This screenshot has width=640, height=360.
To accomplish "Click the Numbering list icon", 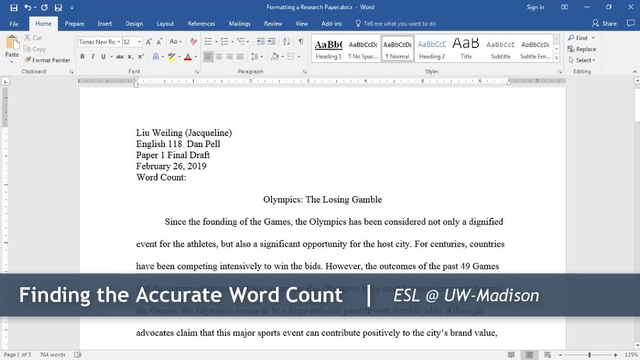I will click(224, 42).
